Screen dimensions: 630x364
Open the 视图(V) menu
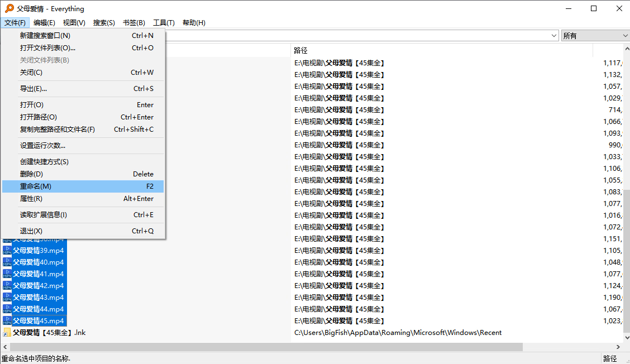click(74, 22)
